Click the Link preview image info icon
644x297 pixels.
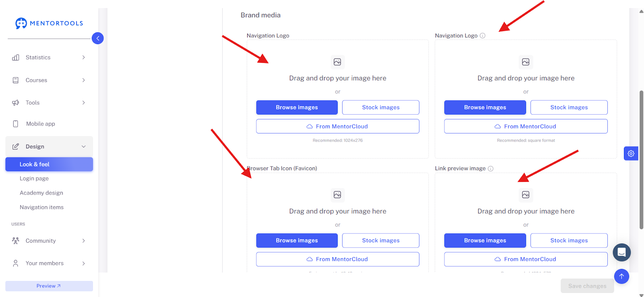tap(491, 169)
